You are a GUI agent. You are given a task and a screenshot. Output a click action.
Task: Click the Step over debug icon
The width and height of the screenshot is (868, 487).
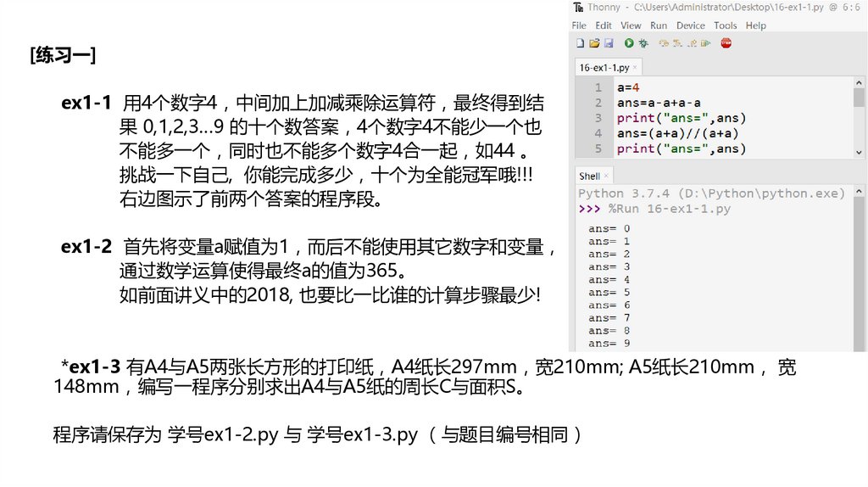pos(664,43)
